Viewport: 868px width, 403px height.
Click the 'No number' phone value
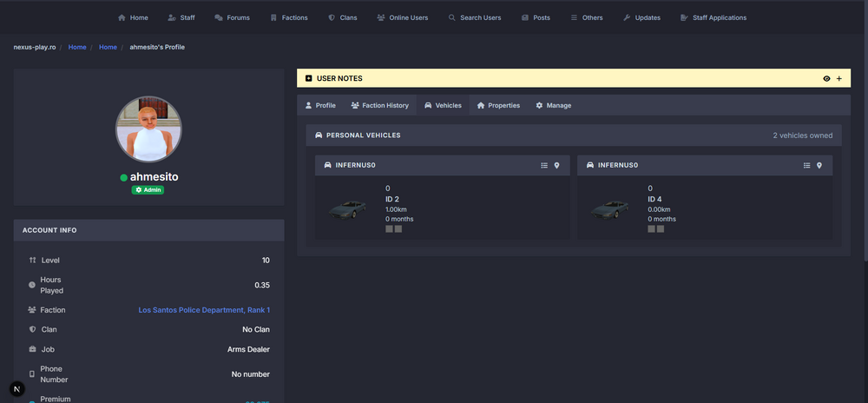pos(251,374)
